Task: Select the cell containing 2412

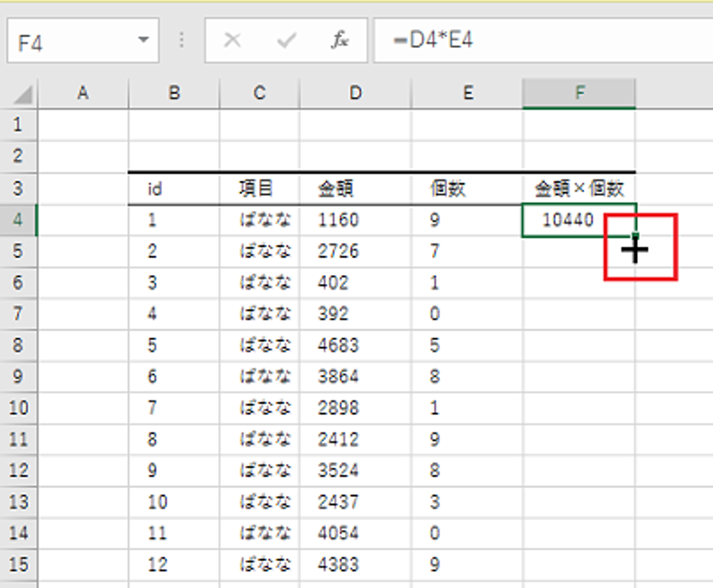Action: (356, 440)
